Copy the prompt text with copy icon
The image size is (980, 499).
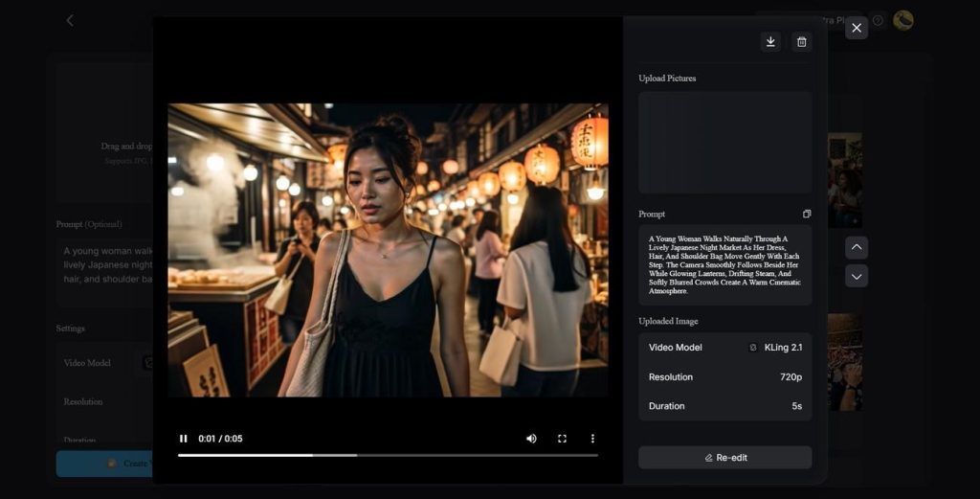click(x=806, y=214)
